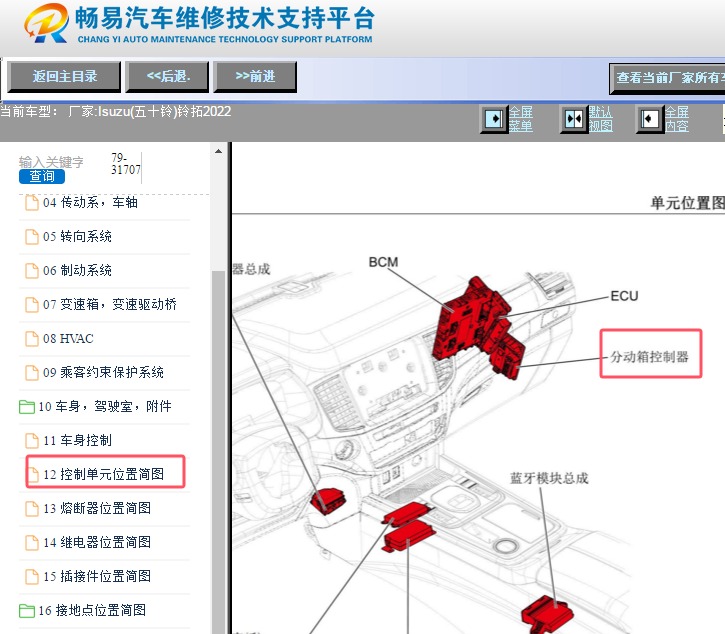Open tree item 06 制动系统
This screenshot has height=634, width=725.
point(77,271)
